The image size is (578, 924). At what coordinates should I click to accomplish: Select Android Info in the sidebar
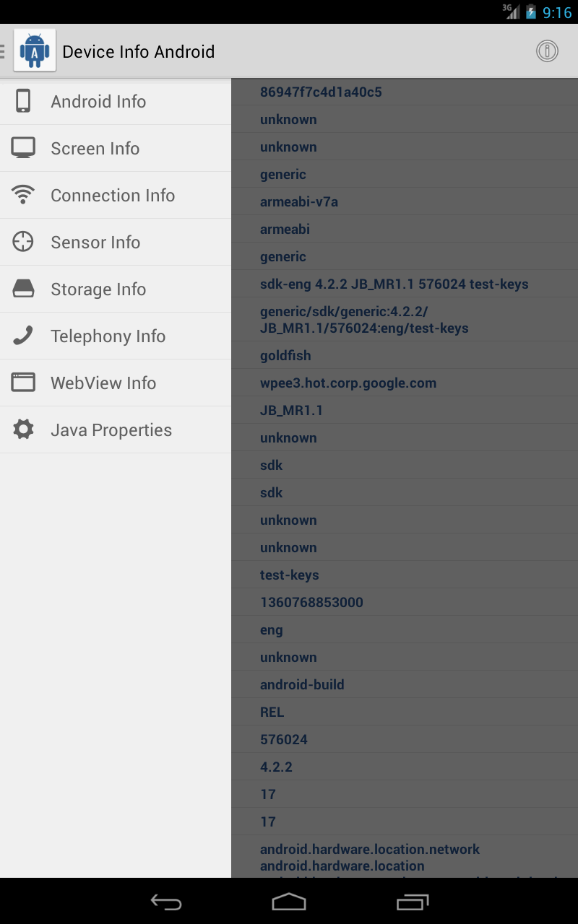point(98,101)
